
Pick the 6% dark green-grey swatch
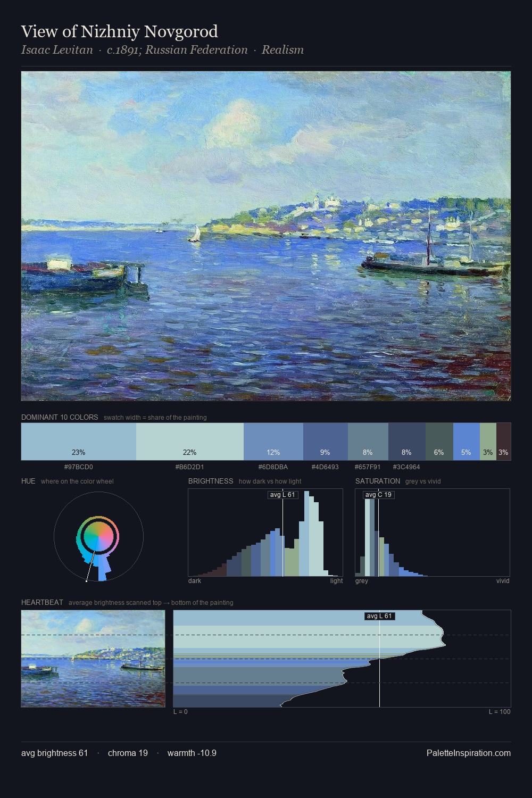[x=439, y=441]
